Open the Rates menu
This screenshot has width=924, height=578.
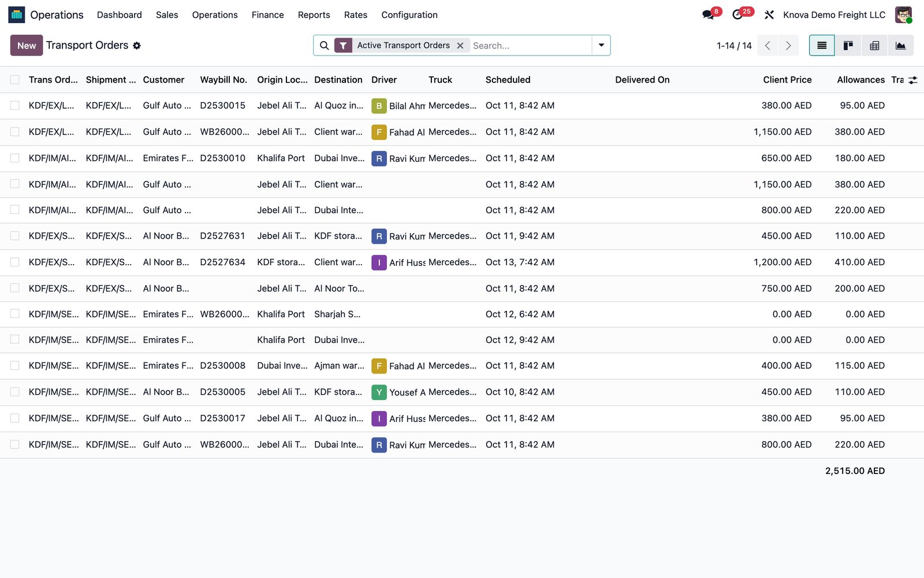point(355,15)
